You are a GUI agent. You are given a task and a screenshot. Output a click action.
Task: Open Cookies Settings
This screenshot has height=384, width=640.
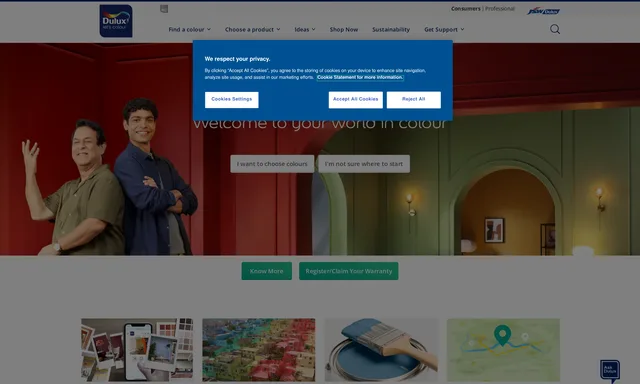pyautogui.click(x=231, y=100)
